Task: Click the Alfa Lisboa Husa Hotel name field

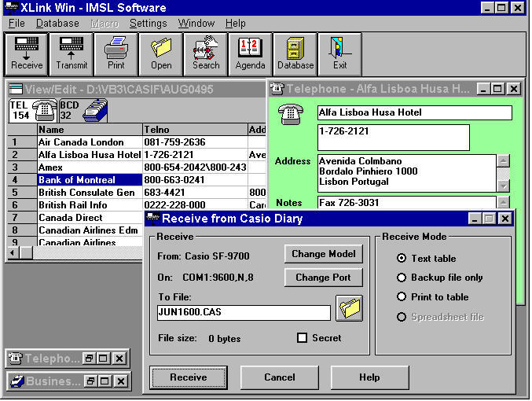Action: pyautogui.click(x=415, y=112)
